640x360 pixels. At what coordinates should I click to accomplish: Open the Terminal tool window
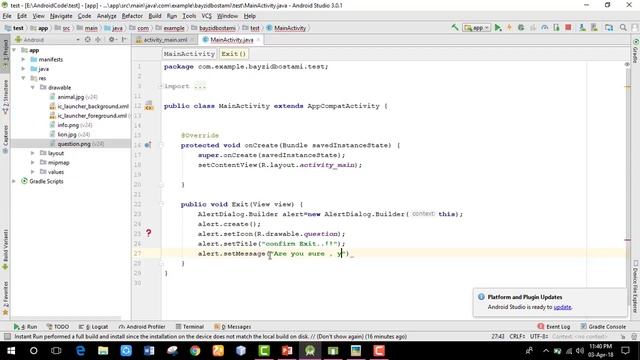[x=189, y=327]
